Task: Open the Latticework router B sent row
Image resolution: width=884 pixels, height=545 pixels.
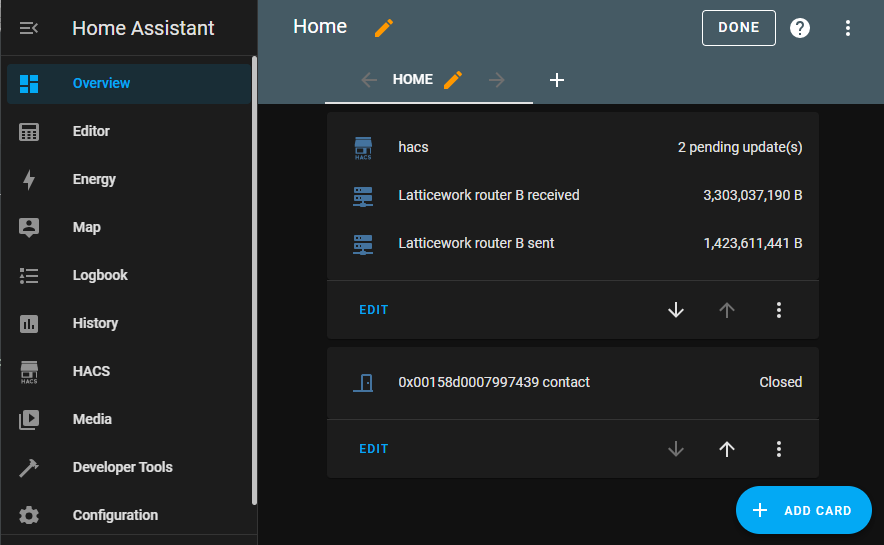Action: [x=573, y=243]
